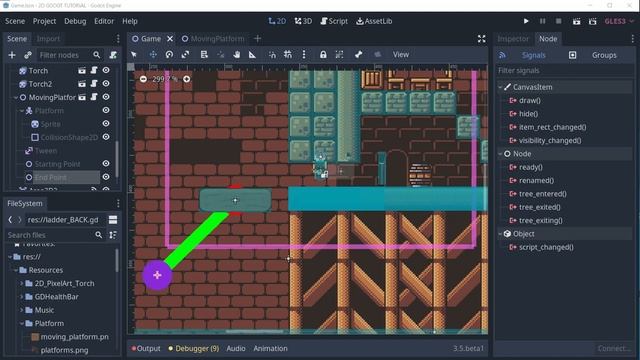Click the group-children icon beside the lock
The image size is (640, 360).
pyautogui.click(x=339, y=55)
